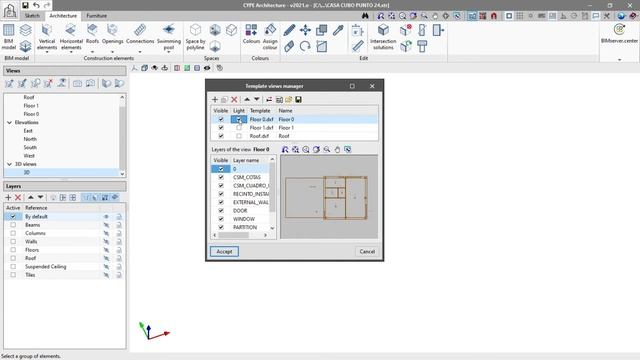
Task: Toggle By default layer eye visibility
Action: pos(106,217)
